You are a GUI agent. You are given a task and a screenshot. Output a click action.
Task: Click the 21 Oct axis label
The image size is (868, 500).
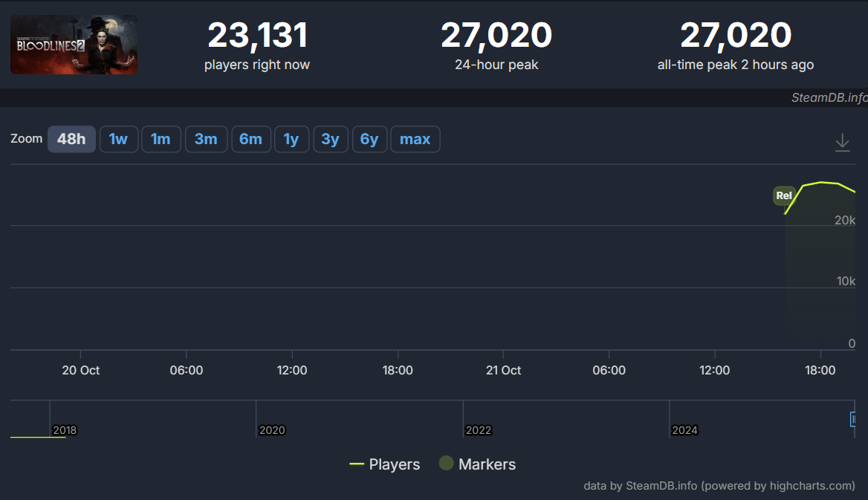503,371
